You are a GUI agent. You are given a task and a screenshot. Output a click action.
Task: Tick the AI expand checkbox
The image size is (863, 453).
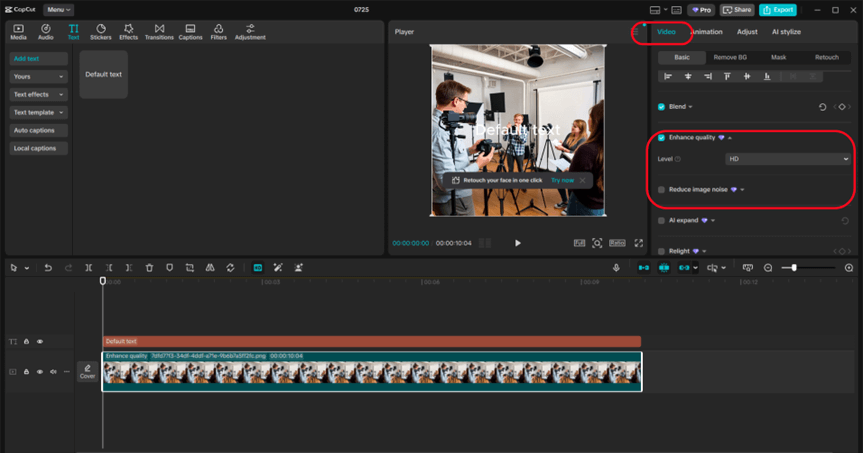pyautogui.click(x=661, y=220)
